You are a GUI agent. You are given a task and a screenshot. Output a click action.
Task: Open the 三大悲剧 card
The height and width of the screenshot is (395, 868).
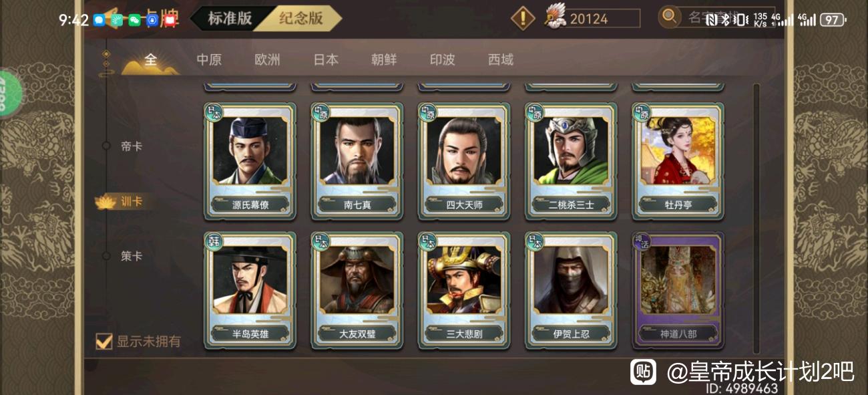pyautogui.click(x=464, y=290)
